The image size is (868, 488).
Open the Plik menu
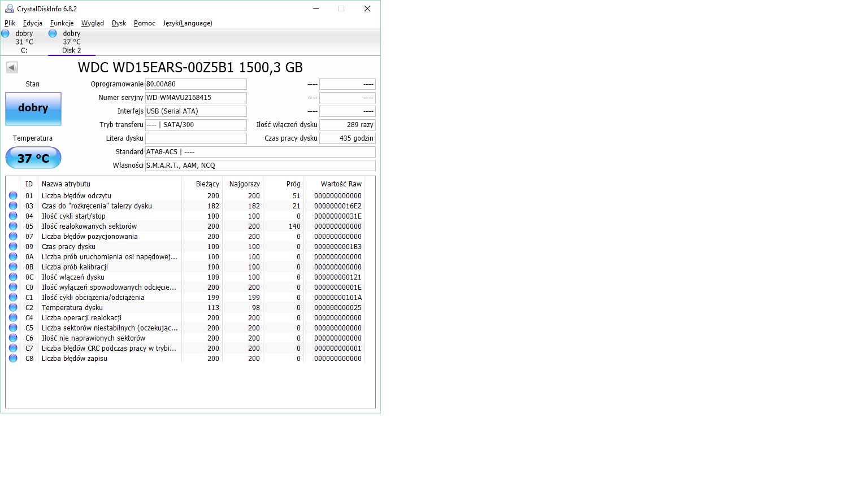point(10,23)
